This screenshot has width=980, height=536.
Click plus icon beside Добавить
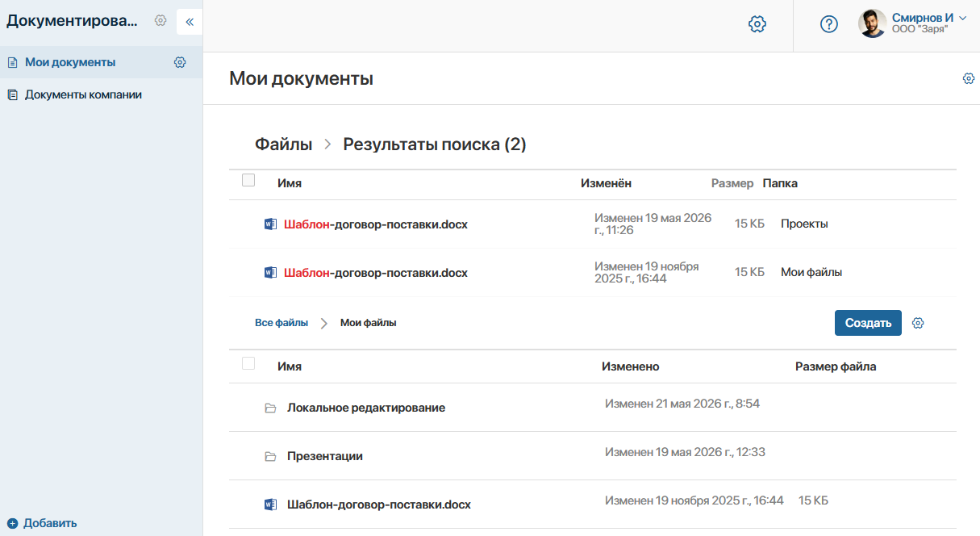(x=12, y=523)
